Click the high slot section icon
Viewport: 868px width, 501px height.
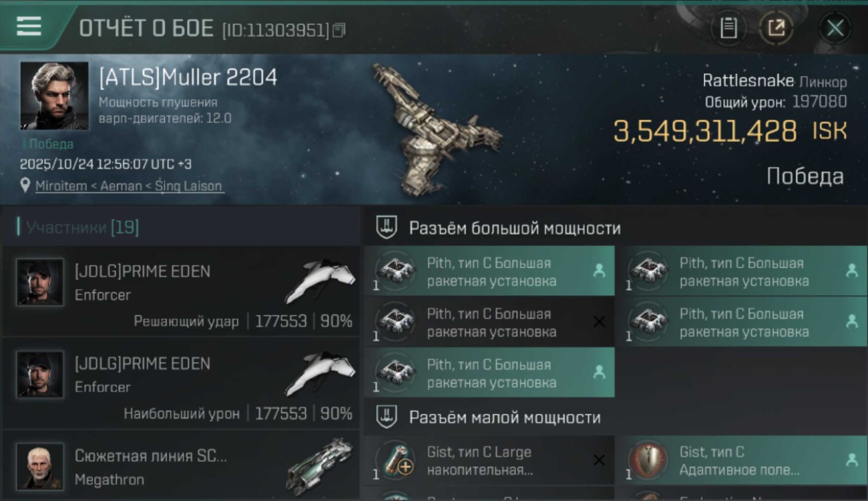tap(386, 228)
